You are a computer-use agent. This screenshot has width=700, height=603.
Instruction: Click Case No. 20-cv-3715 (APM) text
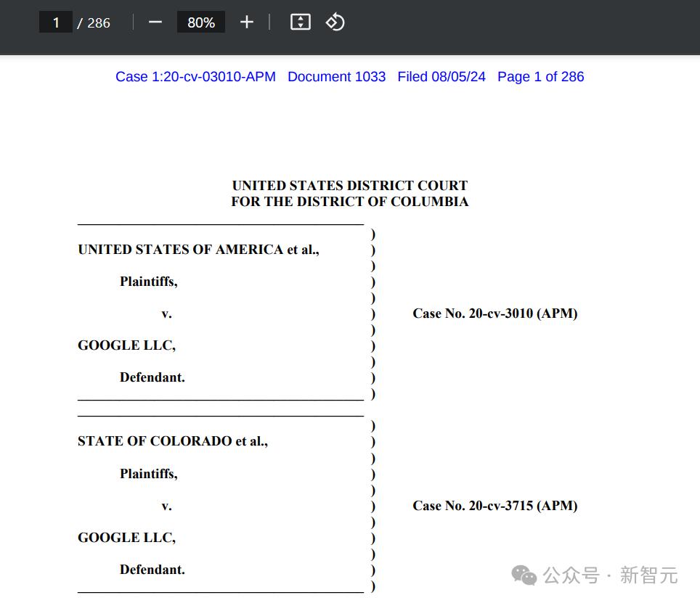[495, 506]
